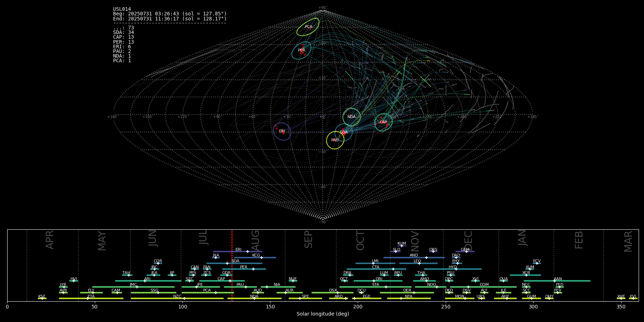
Task: Click the OCT month label in timeline
Action: (360, 240)
